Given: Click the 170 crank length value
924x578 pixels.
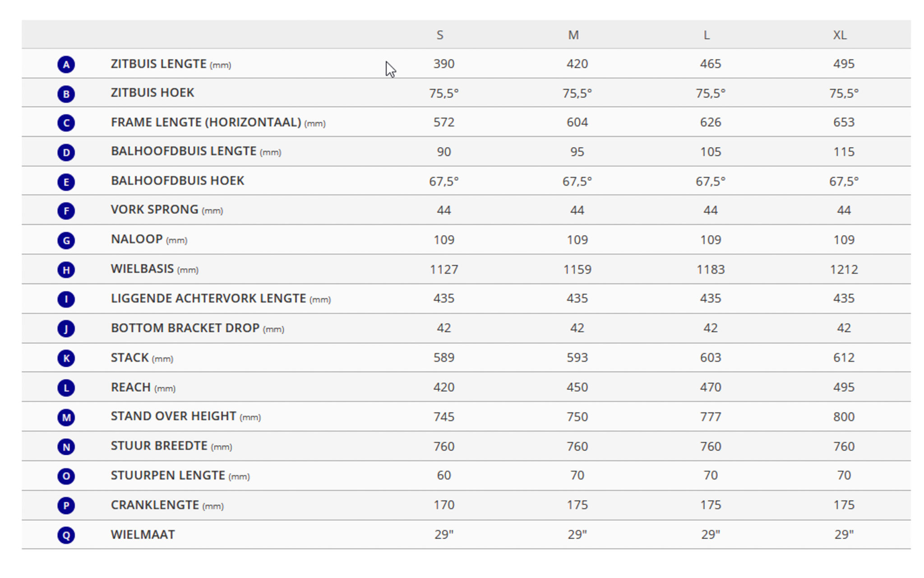Looking at the screenshot, I should tap(444, 505).
